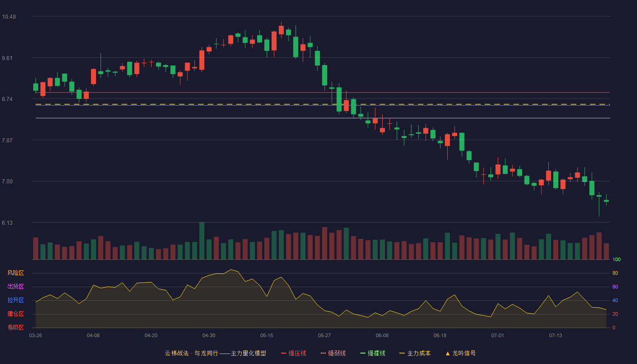Click the 07-13 date axis label
Screen dimensions: 637x364
pos(556,335)
